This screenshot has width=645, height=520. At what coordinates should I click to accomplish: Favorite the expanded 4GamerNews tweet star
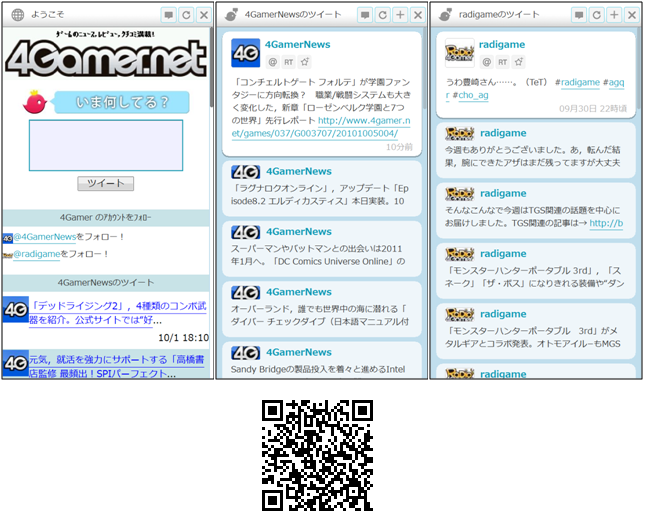[305, 62]
